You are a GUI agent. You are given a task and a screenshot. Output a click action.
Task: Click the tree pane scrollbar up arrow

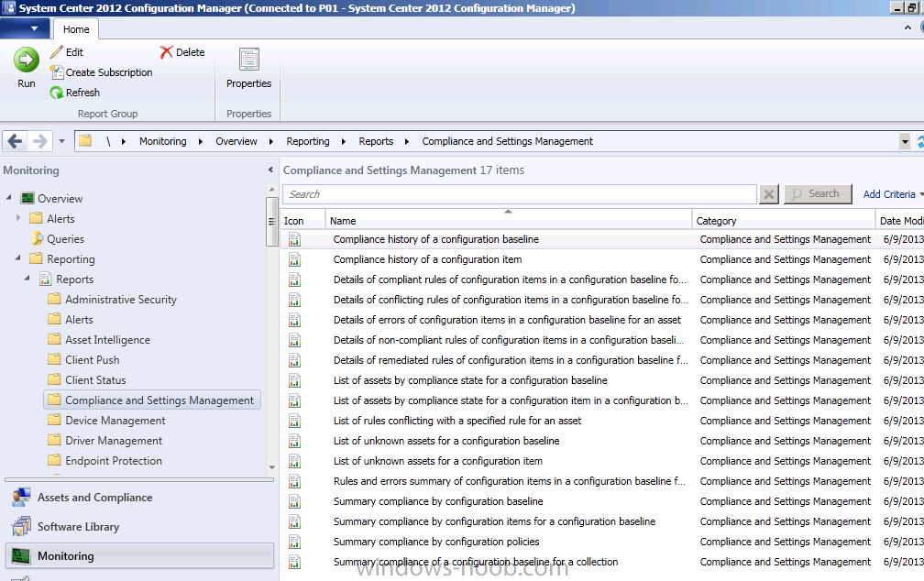pyautogui.click(x=271, y=189)
